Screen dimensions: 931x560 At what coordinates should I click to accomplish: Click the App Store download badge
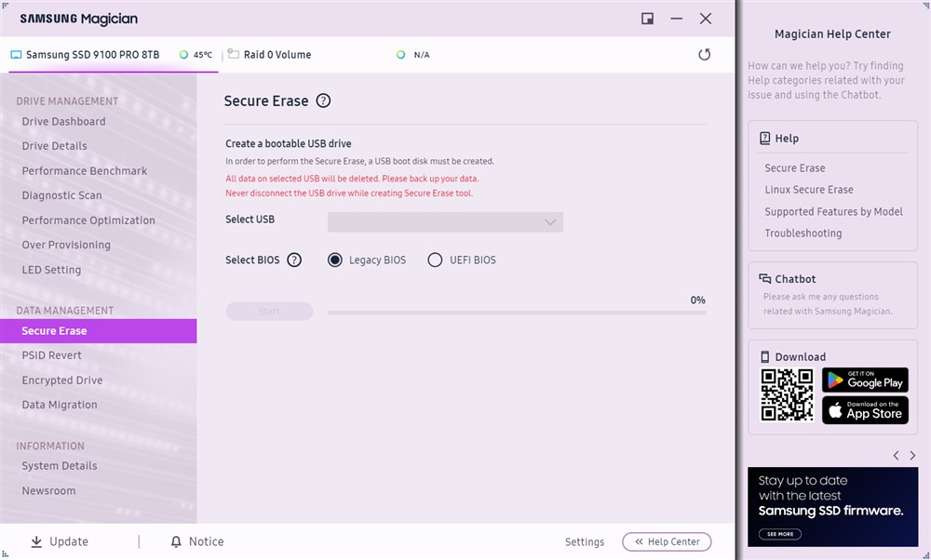865,410
